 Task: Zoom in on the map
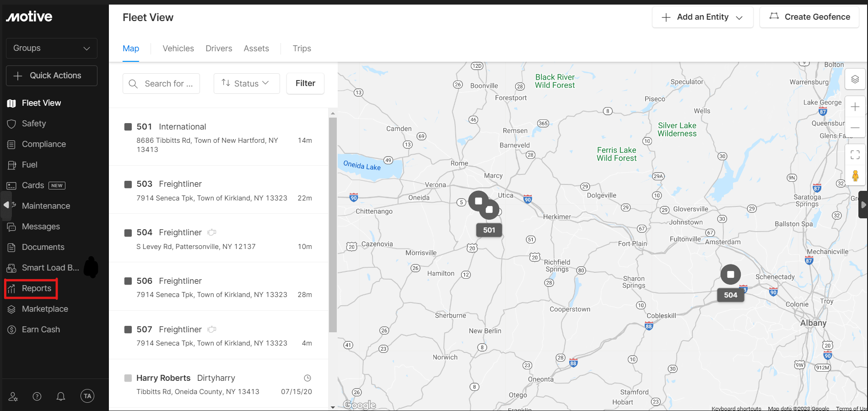tap(855, 107)
